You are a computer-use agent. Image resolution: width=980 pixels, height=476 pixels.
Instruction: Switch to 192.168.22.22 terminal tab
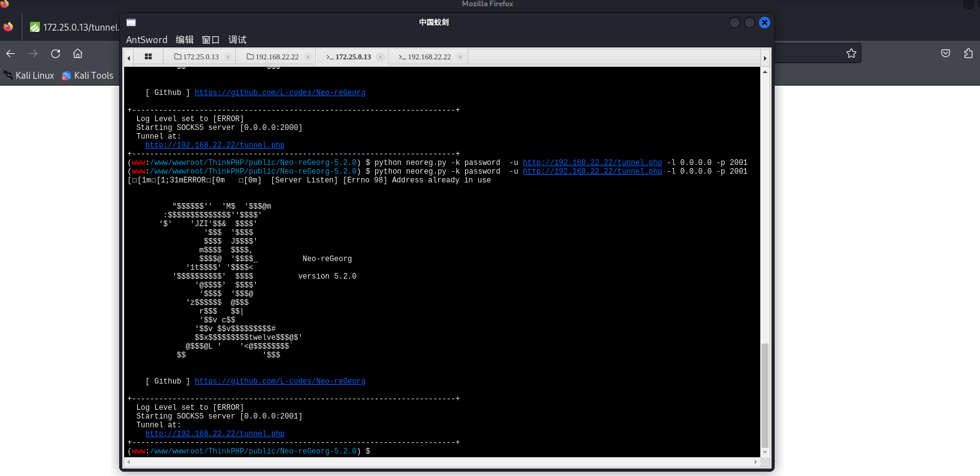pos(425,57)
